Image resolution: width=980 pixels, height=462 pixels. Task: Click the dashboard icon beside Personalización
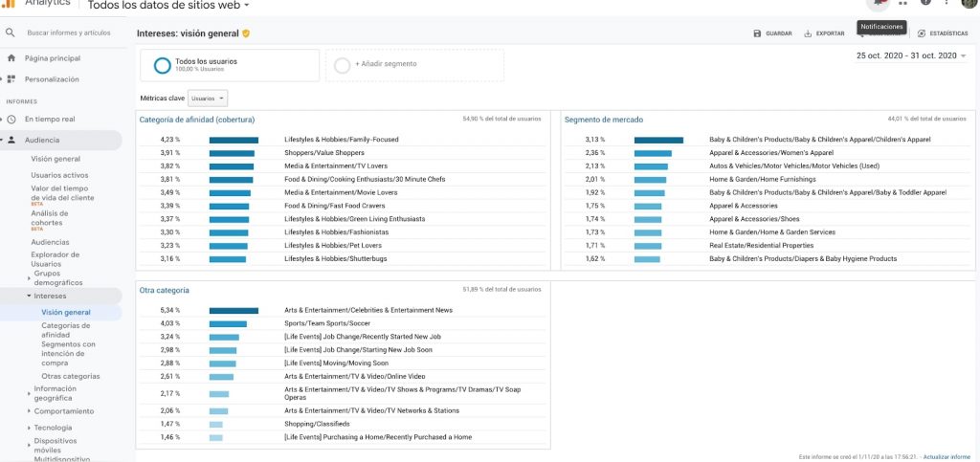[x=11, y=79]
